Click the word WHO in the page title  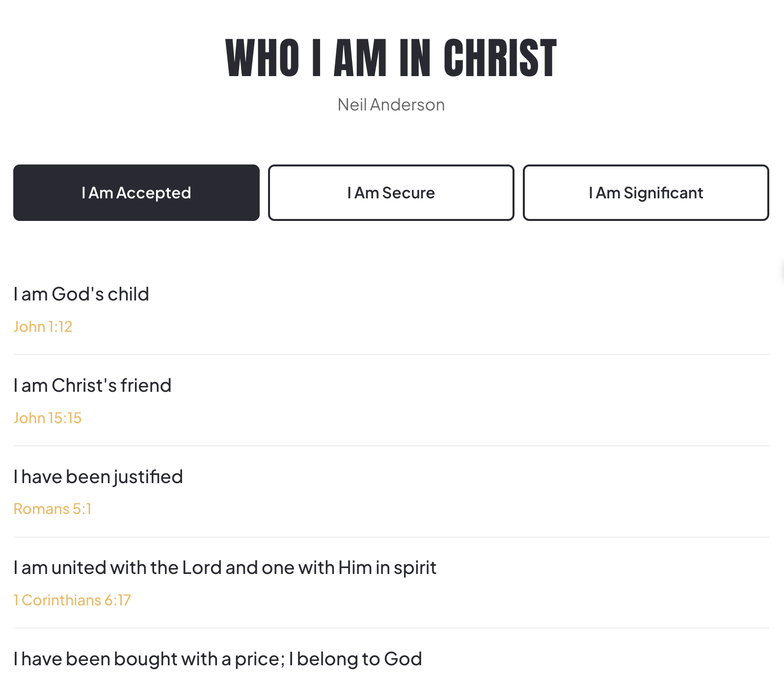point(262,58)
